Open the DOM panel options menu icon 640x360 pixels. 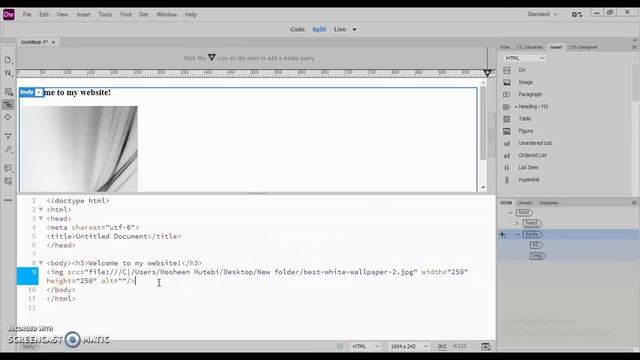(634, 203)
